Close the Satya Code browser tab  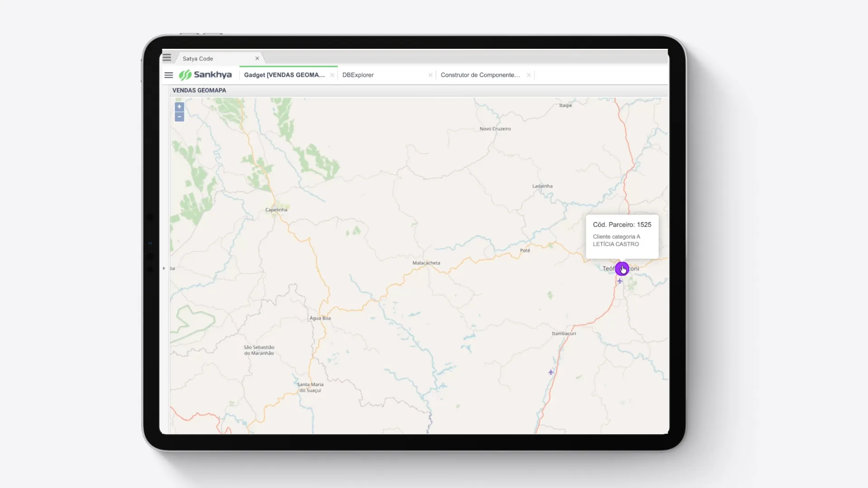tap(257, 58)
